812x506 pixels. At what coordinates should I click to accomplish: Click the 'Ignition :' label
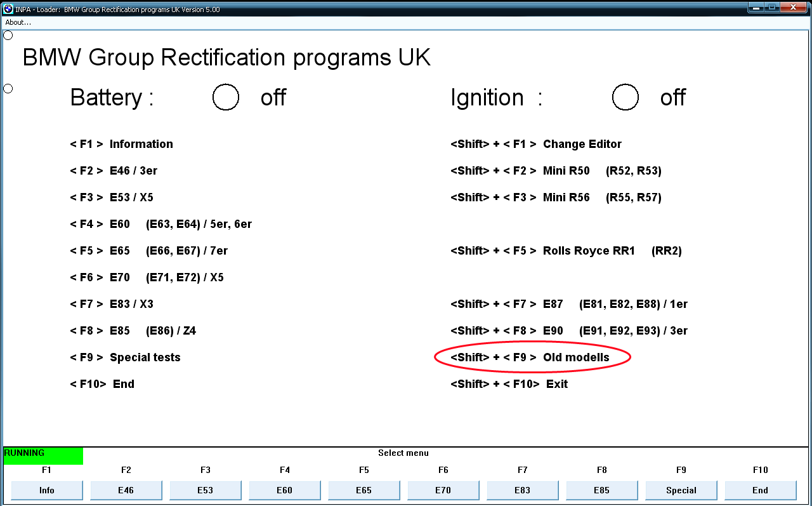point(497,98)
